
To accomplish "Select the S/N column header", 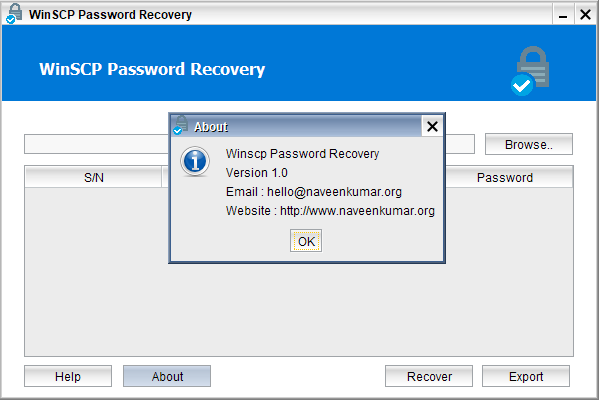I will tap(94, 178).
